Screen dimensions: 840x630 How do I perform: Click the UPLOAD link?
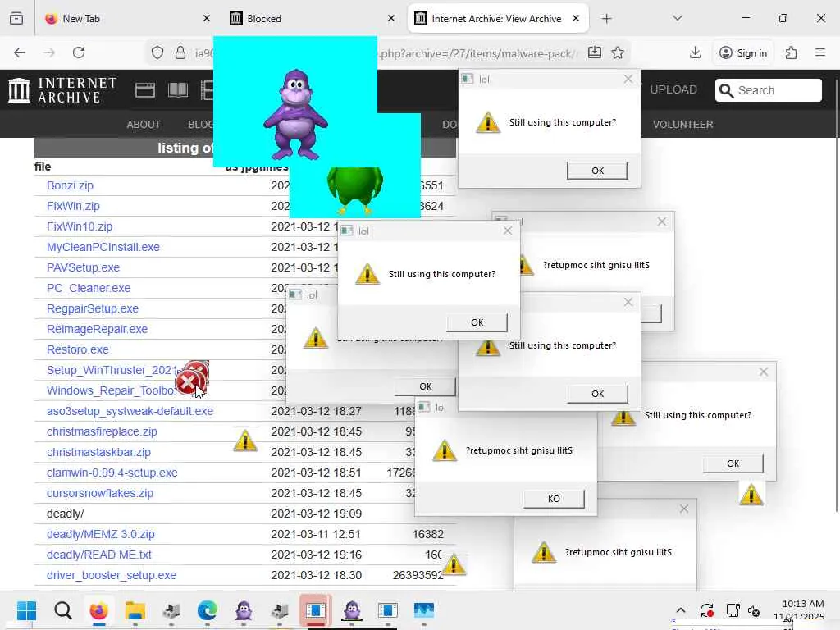click(673, 89)
